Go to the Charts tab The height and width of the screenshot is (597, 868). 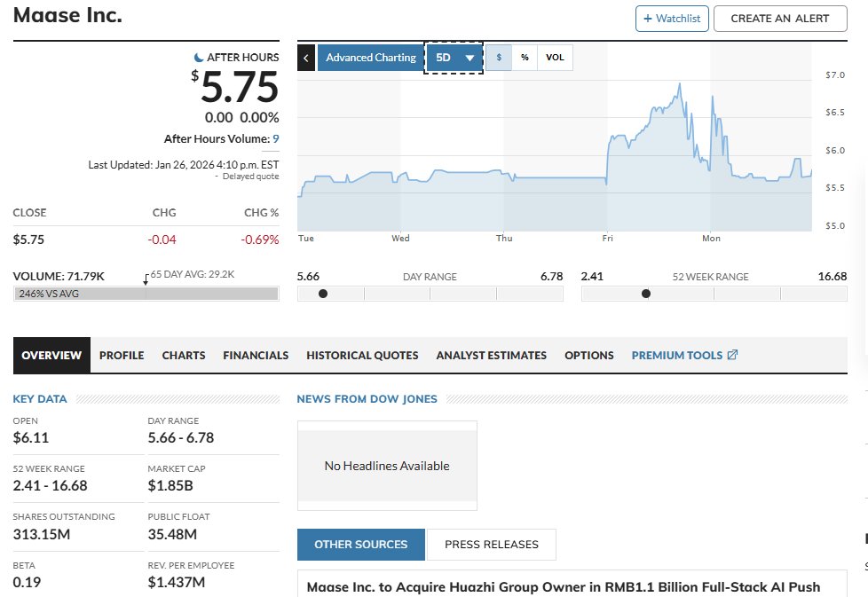pyautogui.click(x=184, y=355)
